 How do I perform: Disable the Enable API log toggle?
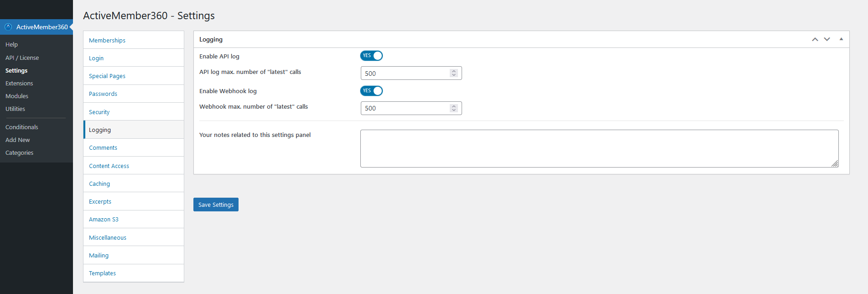click(371, 55)
